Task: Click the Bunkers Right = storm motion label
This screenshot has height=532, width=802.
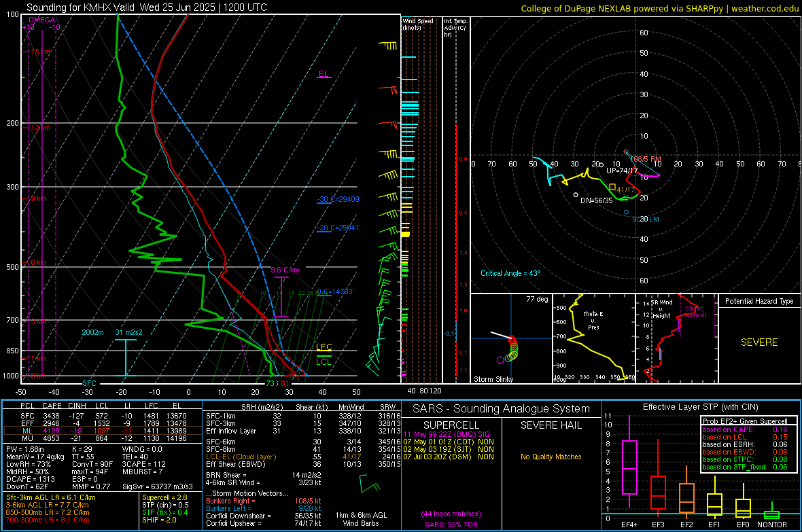Action: tap(230, 501)
